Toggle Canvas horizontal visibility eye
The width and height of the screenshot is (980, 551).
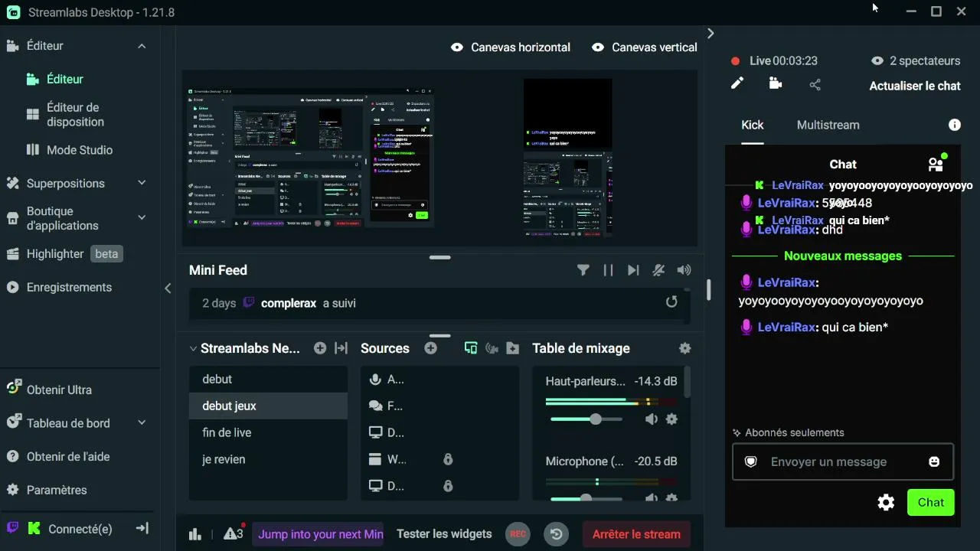(457, 47)
